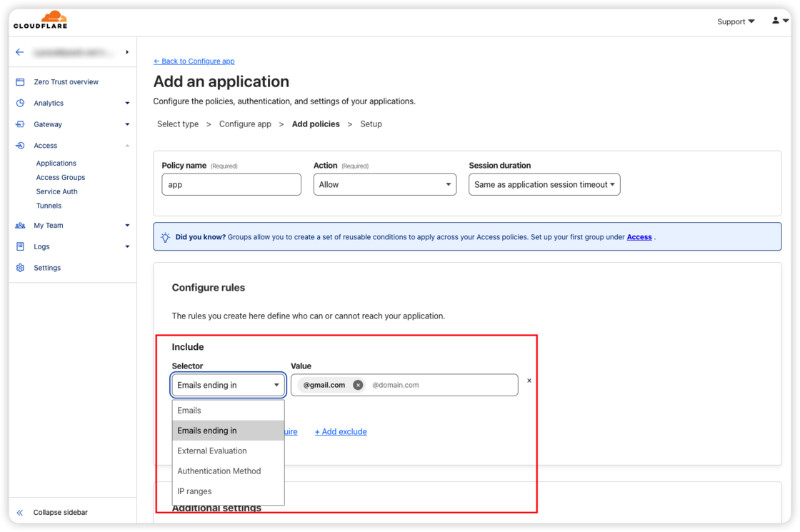The width and height of the screenshot is (800, 532).
Task: Click the Access icon in sidebar
Action: point(21,146)
